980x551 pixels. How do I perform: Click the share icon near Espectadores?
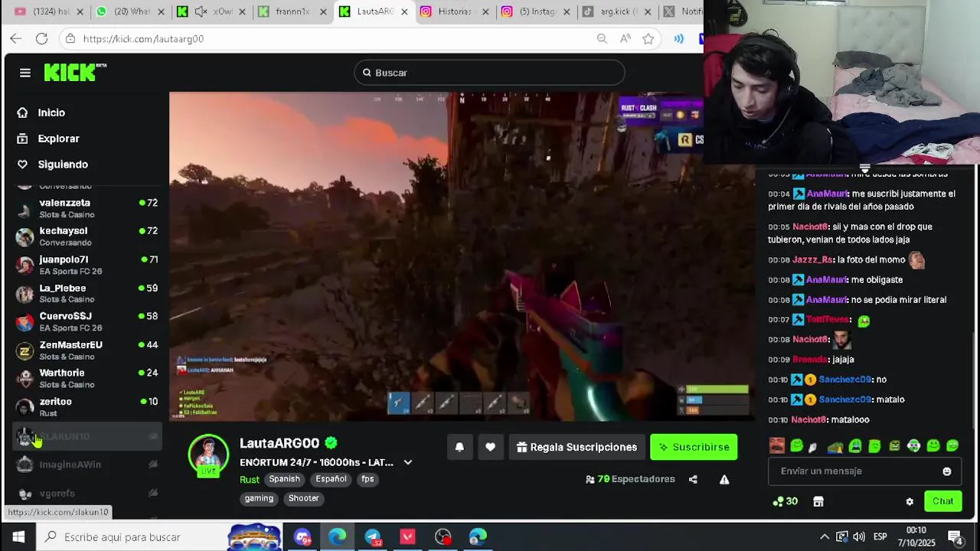click(x=693, y=479)
